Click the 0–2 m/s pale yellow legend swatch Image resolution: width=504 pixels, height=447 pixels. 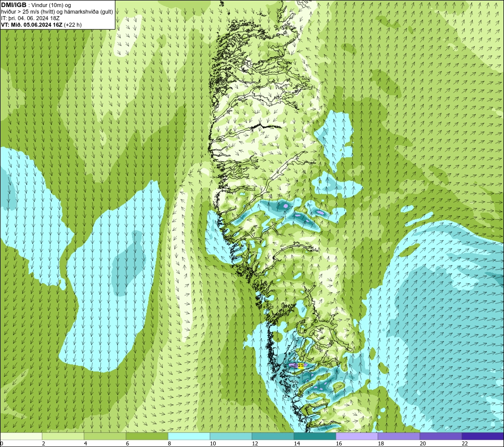click(x=21, y=436)
